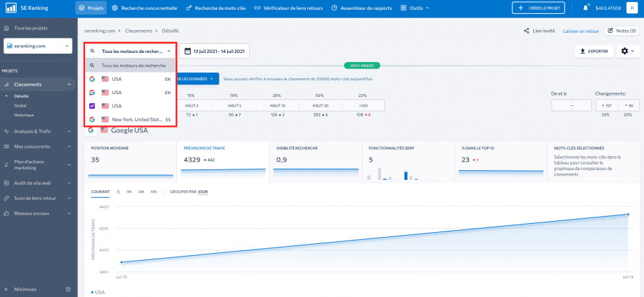
Task: Expand Mes concurrents section
Action: point(38,146)
